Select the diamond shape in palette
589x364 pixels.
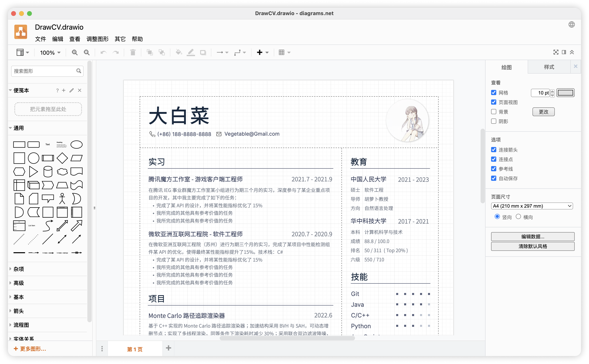tap(62, 158)
